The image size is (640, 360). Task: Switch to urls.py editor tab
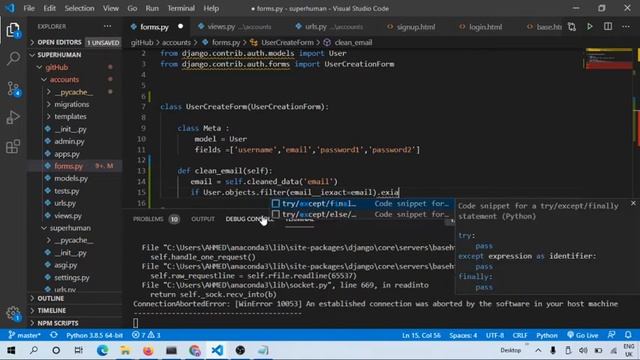click(329, 27)
